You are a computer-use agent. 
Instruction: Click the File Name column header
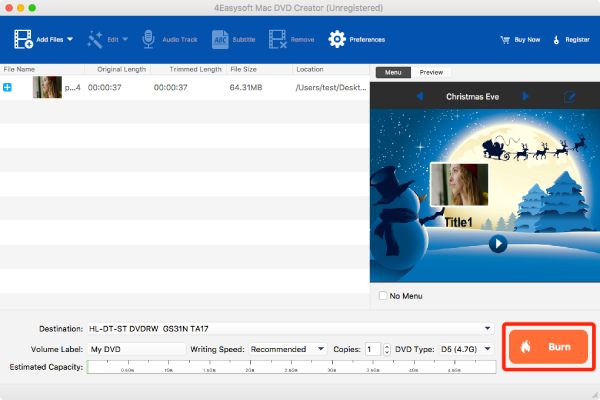[x=19, y=69]
